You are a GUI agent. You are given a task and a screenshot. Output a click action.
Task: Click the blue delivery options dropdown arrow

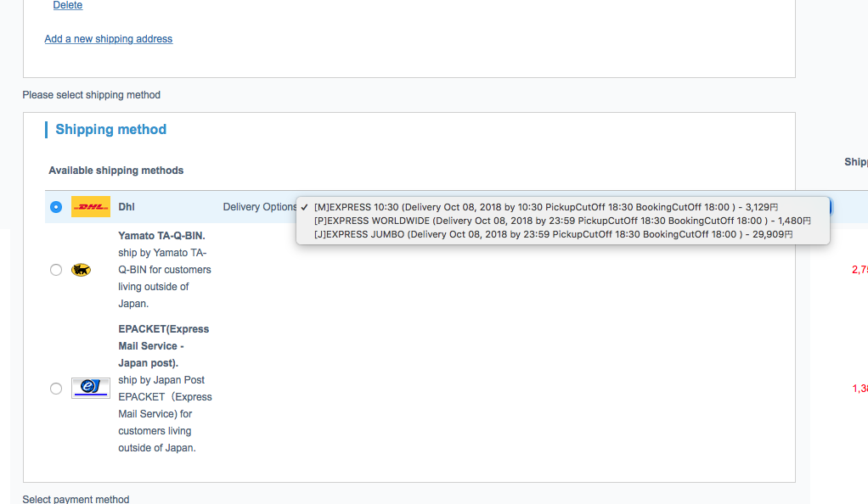coord(830,207)
